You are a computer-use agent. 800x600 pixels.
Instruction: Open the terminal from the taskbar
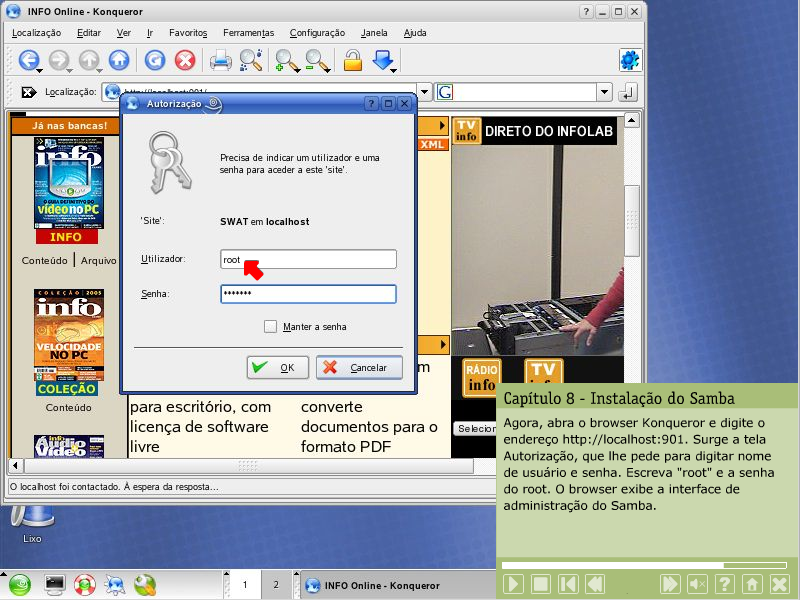point(55,584)
